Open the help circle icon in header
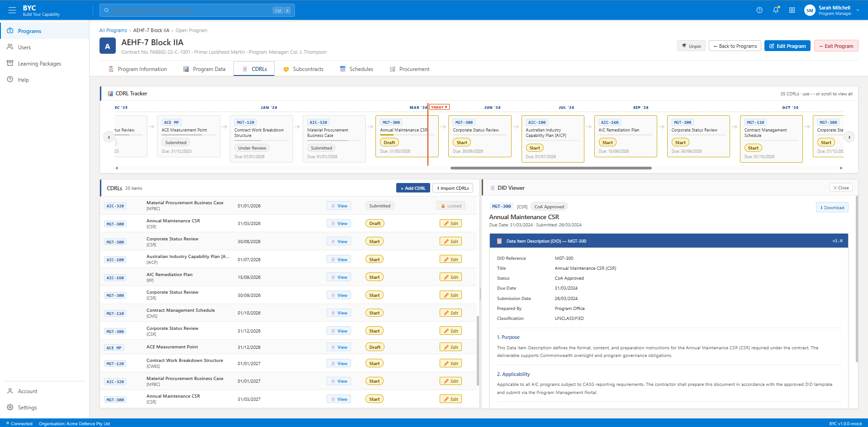 (x=759, y=10)
